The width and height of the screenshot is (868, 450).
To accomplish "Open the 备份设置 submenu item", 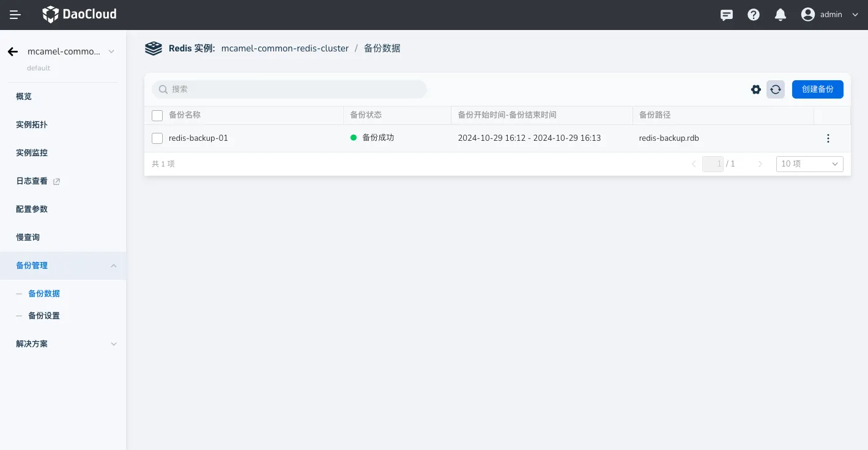I will [44, 316].
